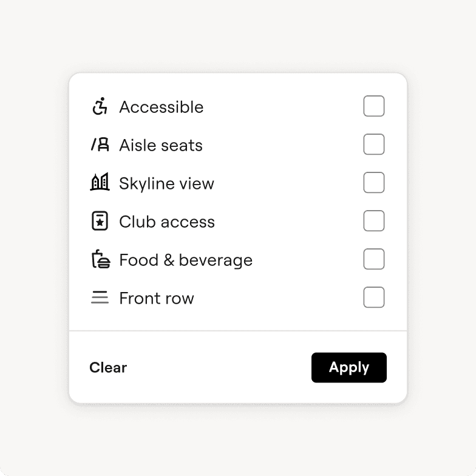Viewport: 476px width, 476px height.
Task: Clear all selected filters
Action: 108,367
